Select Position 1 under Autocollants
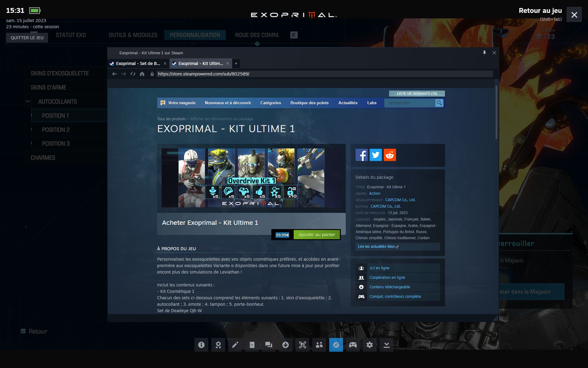Image resolution: width=588 pixels, height=368 pixels. (69, 116)
